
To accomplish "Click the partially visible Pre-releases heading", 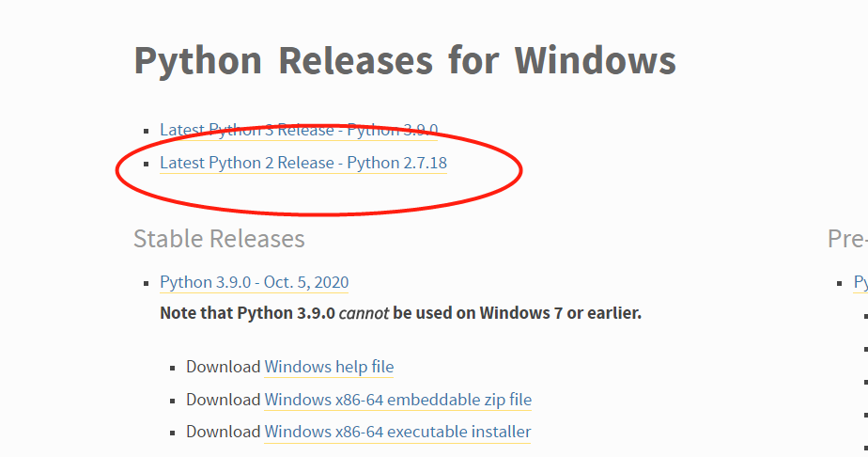I will pyautogui.click(x=846, y=238).
